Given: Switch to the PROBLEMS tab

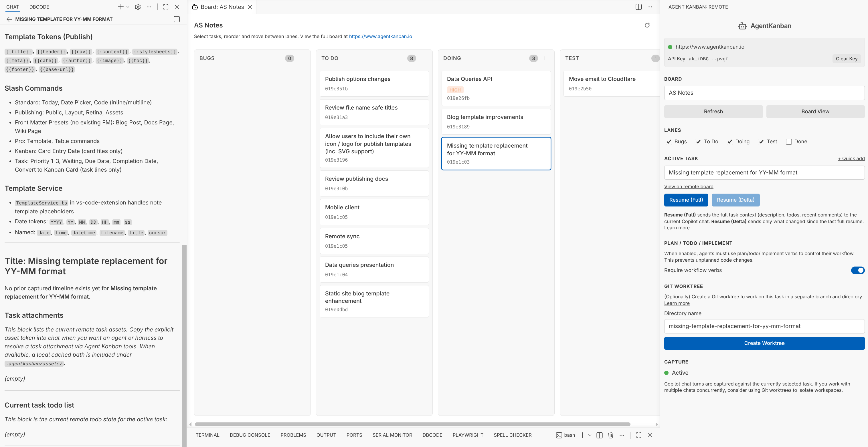Looking at the screenshot, I should [293, 435].
